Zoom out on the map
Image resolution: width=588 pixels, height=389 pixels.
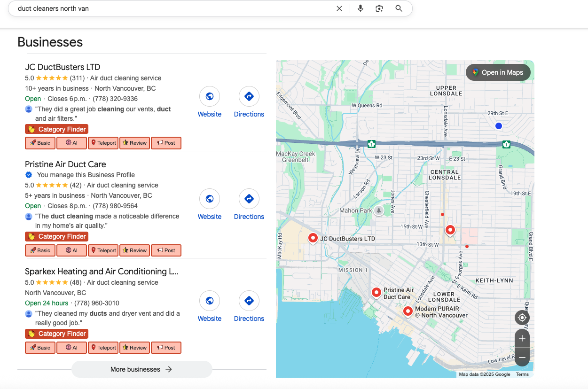coord(522,358)
